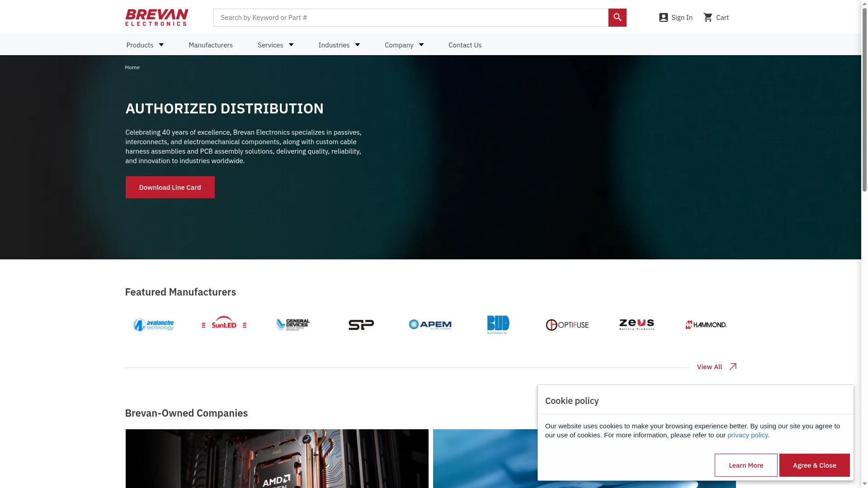Click the privacy policy link
Viewport: 868px width, 488px height.
[747, 435]
